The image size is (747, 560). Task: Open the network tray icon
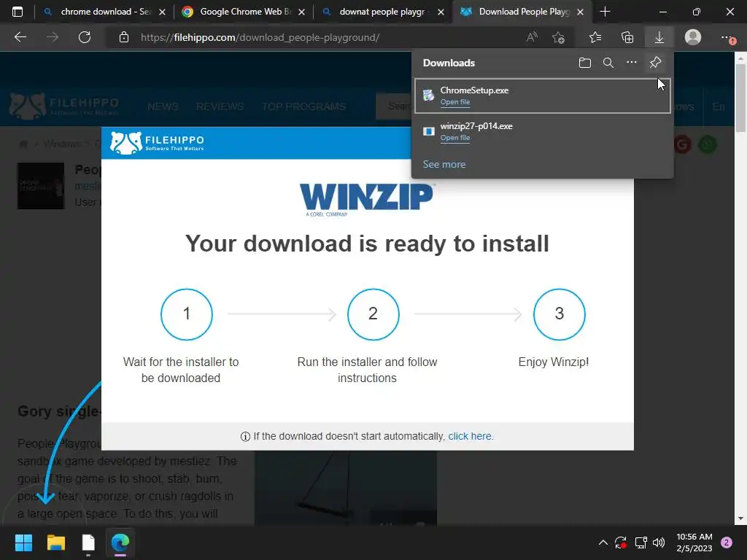coord(640,542)
